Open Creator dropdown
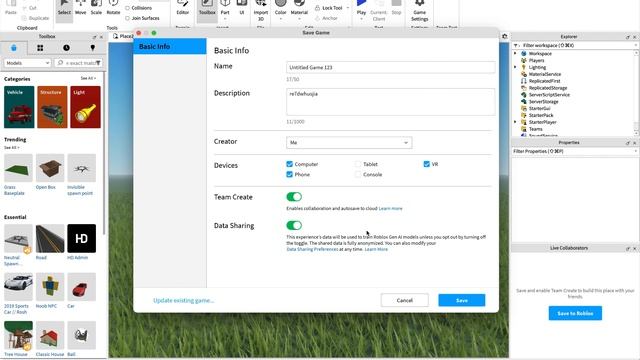Image resolution: width=640 pixels, height=360 pixels. point(349,142)
